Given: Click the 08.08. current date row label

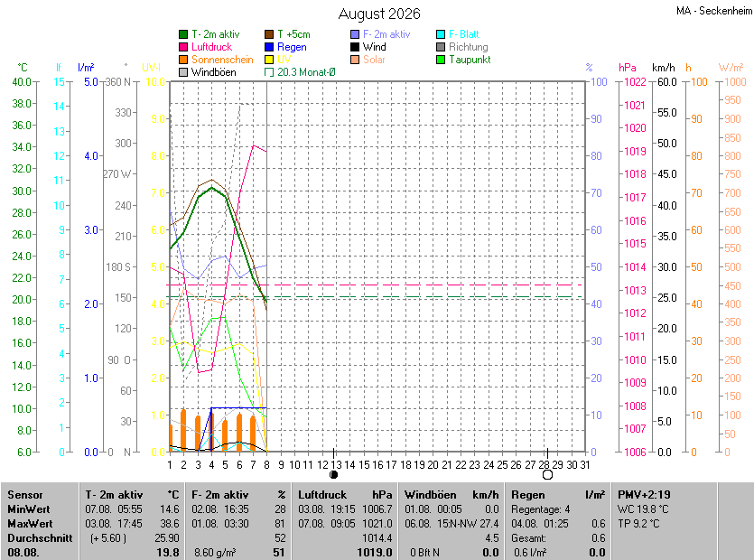Looking at the screenshot, I should pyautogui.click(x=23, y=552).
